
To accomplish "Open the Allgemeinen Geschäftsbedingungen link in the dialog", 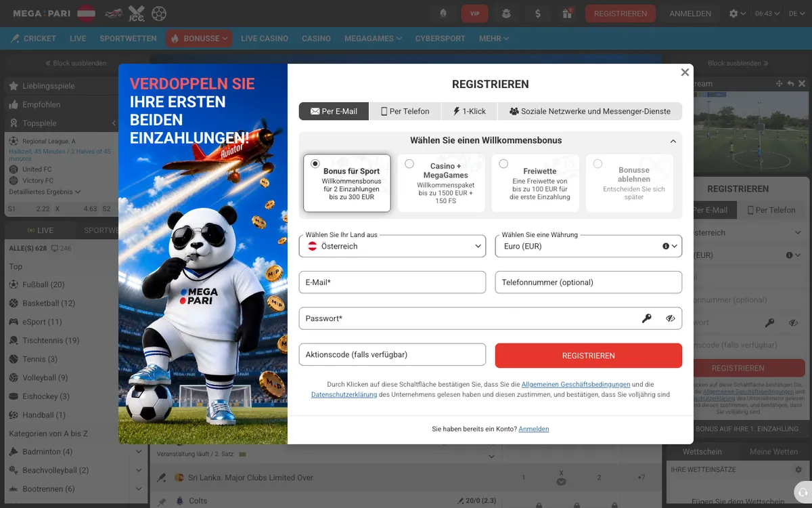I will click(x=576, y=384).
